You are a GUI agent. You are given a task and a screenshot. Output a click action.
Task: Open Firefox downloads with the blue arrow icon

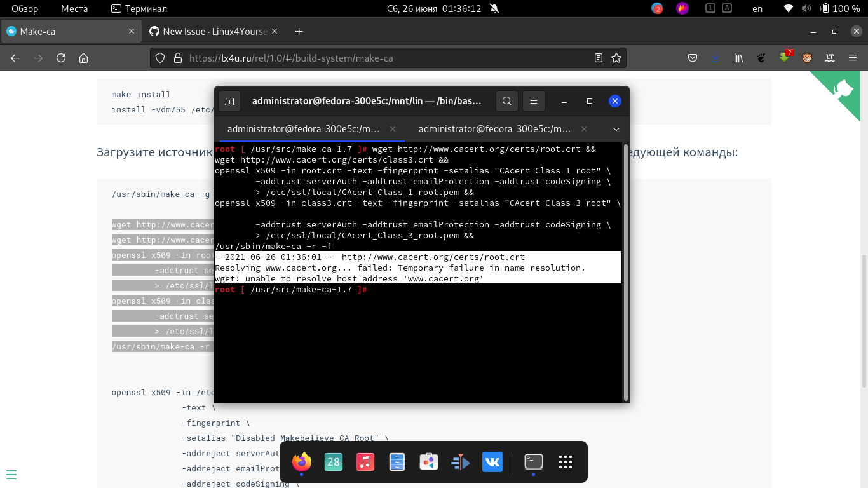[715, 57]
